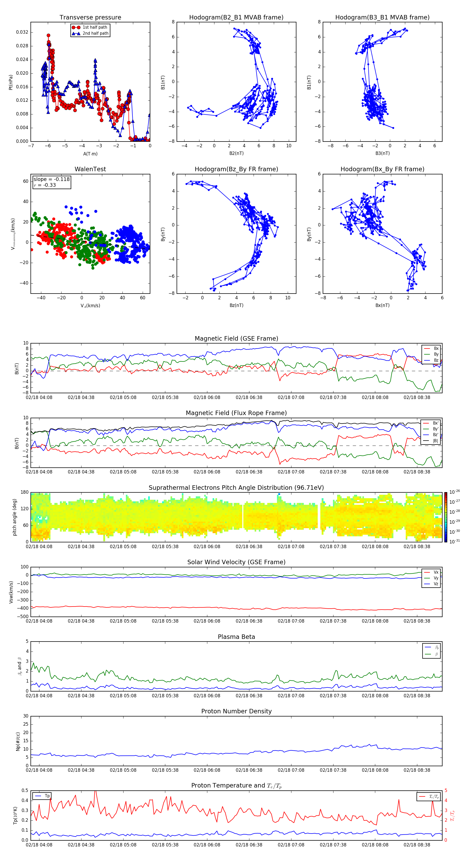Click the green total beta legend entry
Screen dimensions: 473x868
tap(432, 654)
